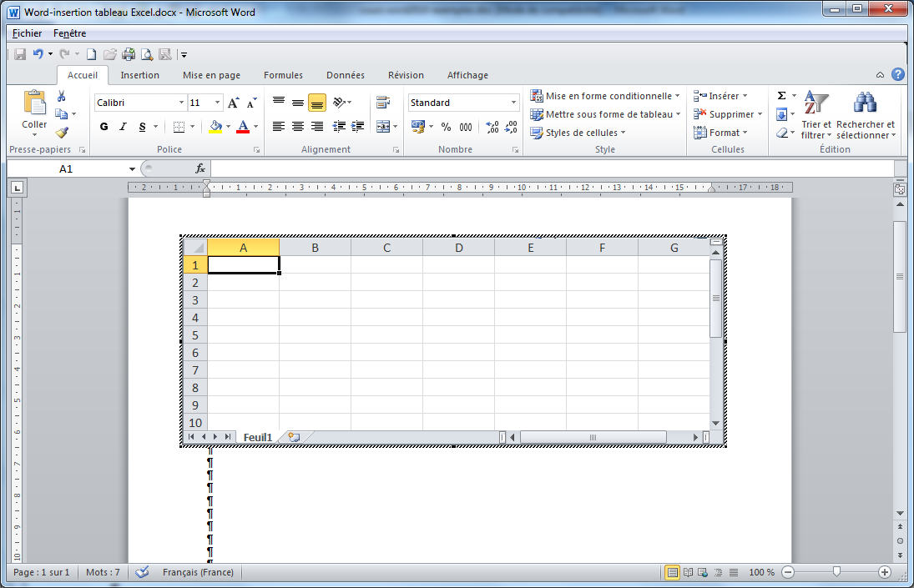Open the Fenêtre menu

click(x=70, y=33)
